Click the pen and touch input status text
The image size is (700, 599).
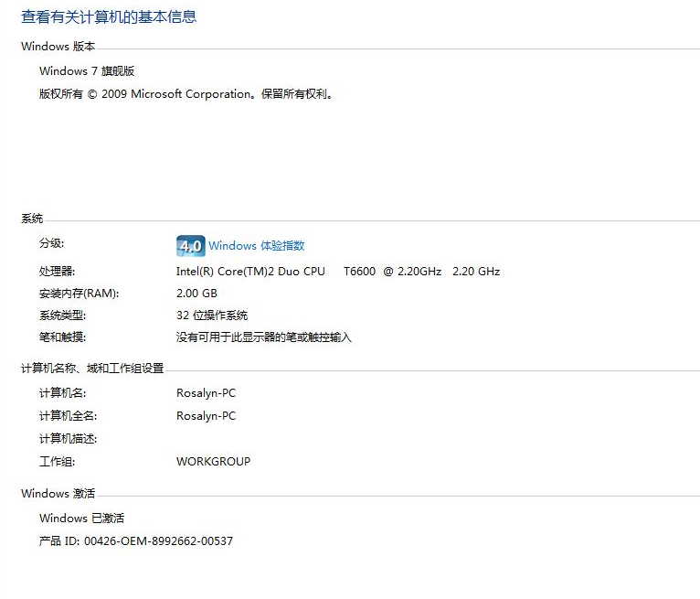(263, 337)
